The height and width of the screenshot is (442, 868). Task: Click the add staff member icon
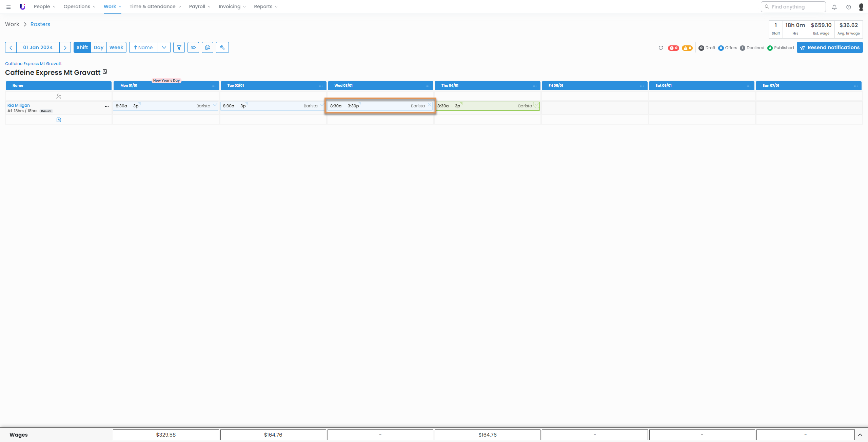[x=59, y=96]
